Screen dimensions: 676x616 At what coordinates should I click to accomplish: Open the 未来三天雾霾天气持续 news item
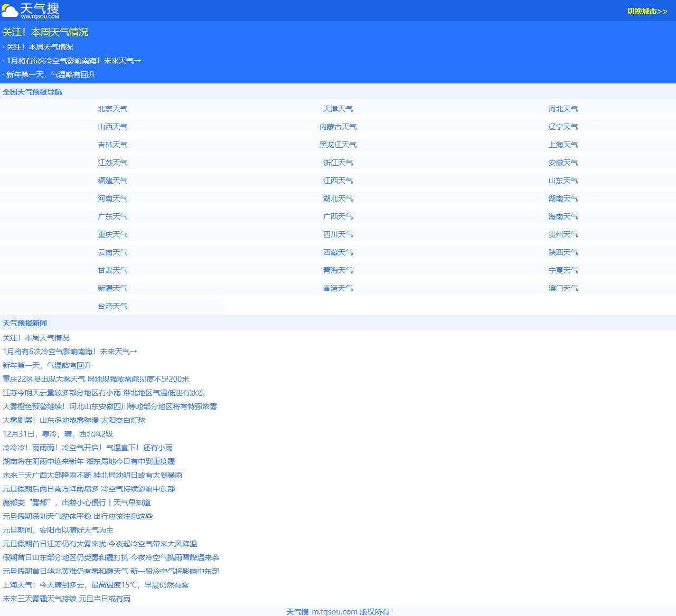(67, 599)
